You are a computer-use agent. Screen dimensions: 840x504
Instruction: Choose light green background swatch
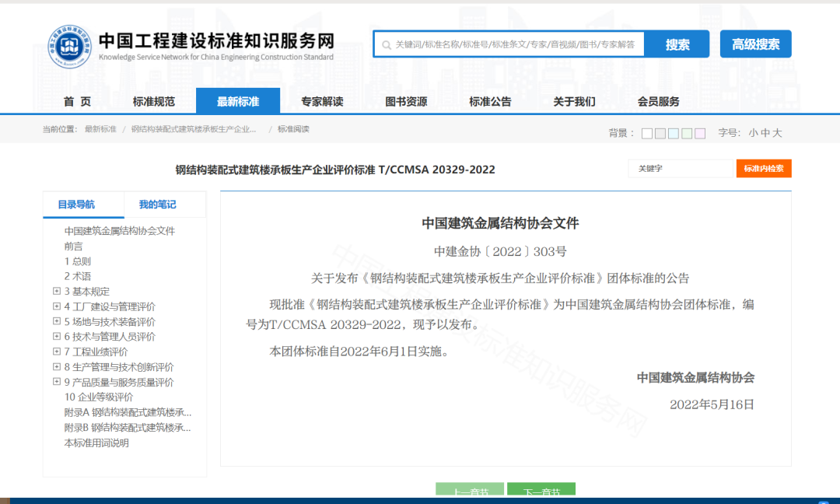point(687,133)
